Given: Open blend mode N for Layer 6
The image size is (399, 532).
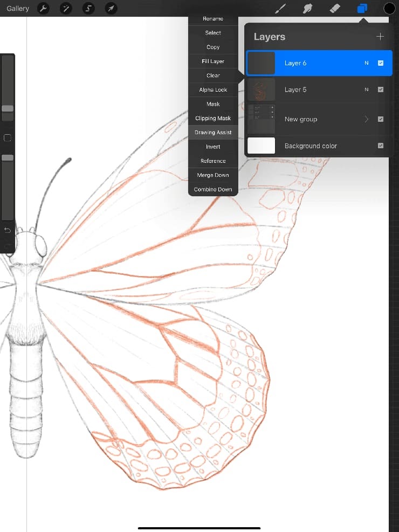Looking at the screenshot, I should [367, 63].
